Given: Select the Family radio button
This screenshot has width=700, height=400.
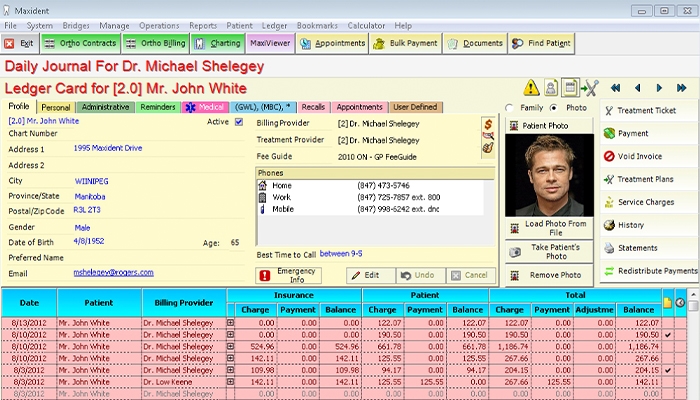Looking at the screenshot, I should [x=511, y=107].
